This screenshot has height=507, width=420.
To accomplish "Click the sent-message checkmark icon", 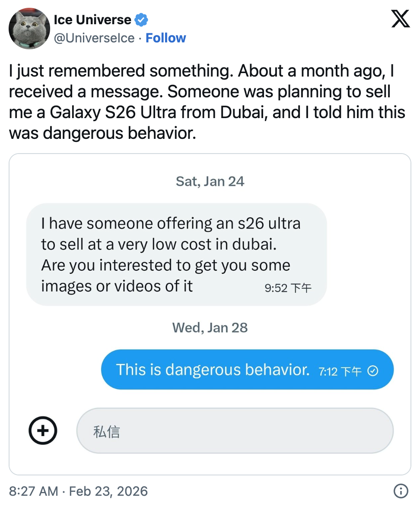I will (372, 371).
